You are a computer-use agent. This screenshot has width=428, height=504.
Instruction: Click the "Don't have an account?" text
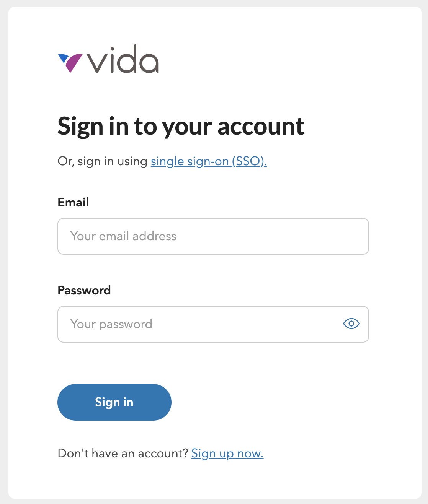pos(123,454)
